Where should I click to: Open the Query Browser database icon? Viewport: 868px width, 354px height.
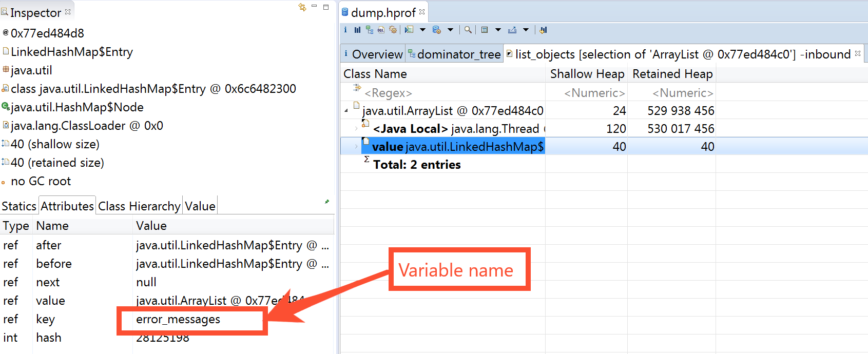[437, 30]
